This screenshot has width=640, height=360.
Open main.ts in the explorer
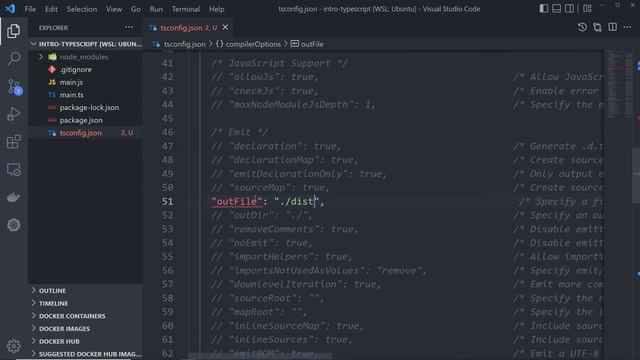(x=86, y=95)
